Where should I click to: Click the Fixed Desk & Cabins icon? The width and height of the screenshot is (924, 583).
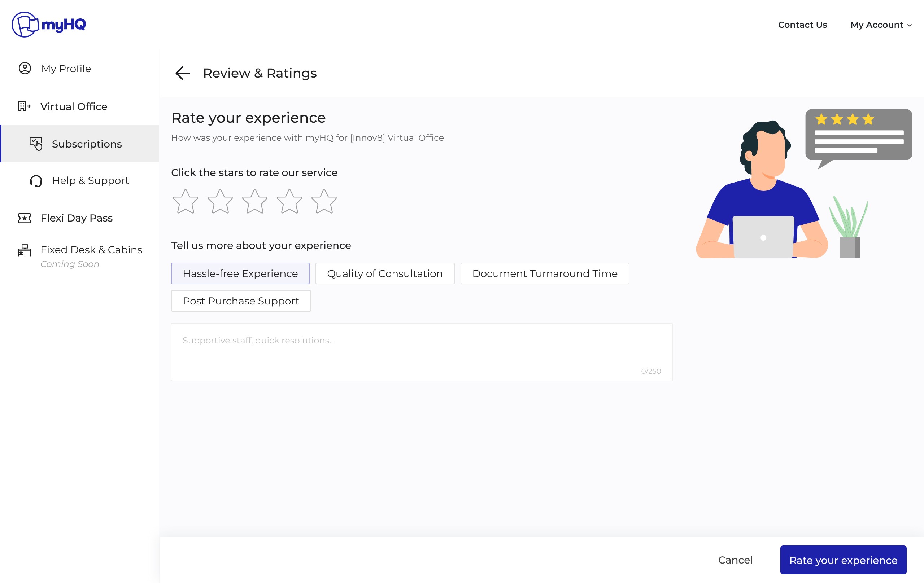[25, 250]
